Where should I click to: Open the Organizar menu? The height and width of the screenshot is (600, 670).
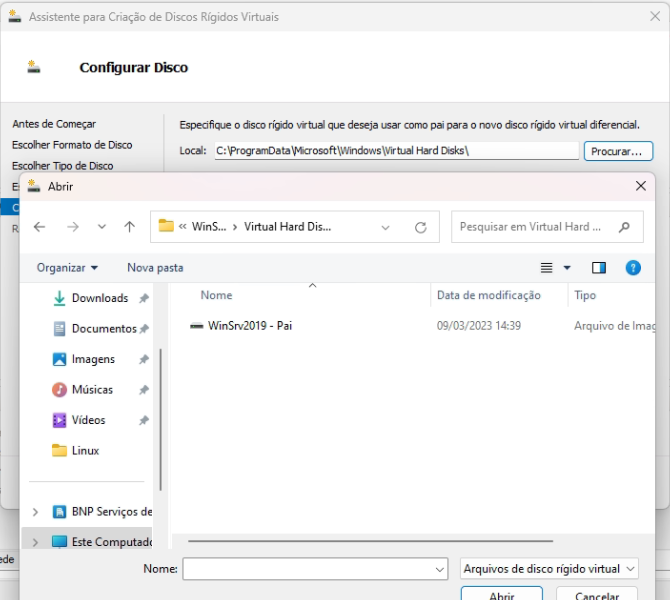67,268
